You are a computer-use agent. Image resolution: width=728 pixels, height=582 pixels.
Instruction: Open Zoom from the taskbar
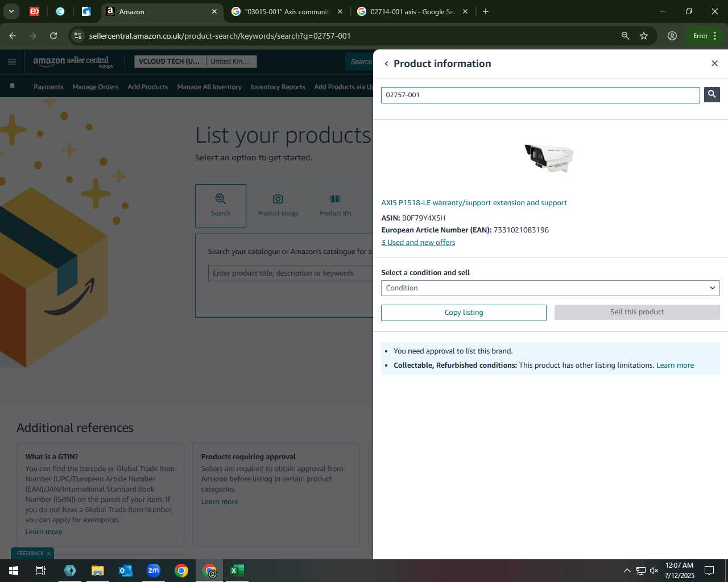point(154,571)
